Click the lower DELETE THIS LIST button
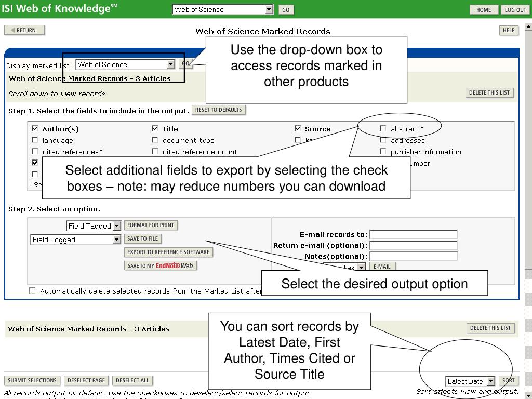532x399 pixels. click(x=490, y=328)
